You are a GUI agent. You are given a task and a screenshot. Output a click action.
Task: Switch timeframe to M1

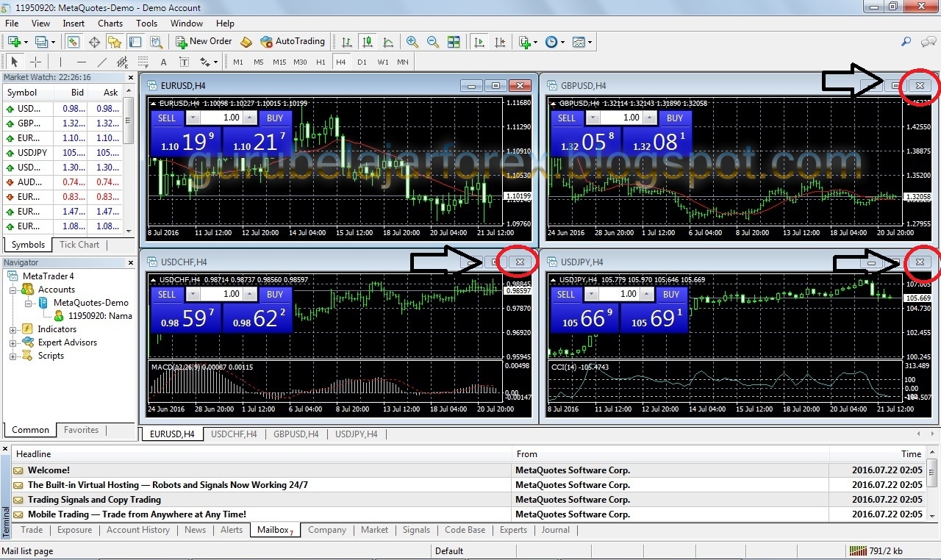[x=238, y=62]
